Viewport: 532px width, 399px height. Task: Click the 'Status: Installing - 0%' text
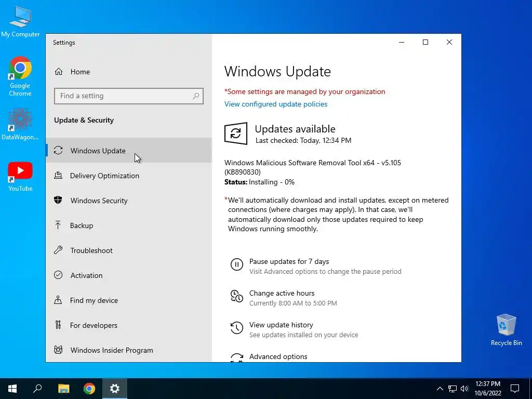click(260, 182)
